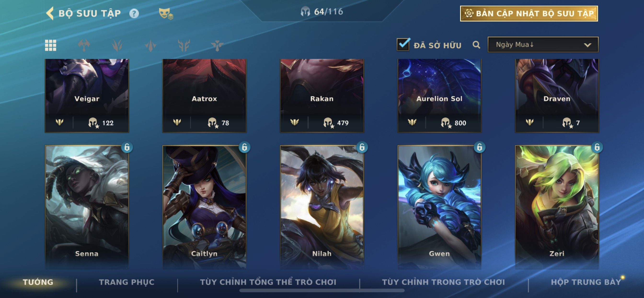Open the mask and coins icon
The width and height of the screenshot is (644, 298).
tap(166, 13)
